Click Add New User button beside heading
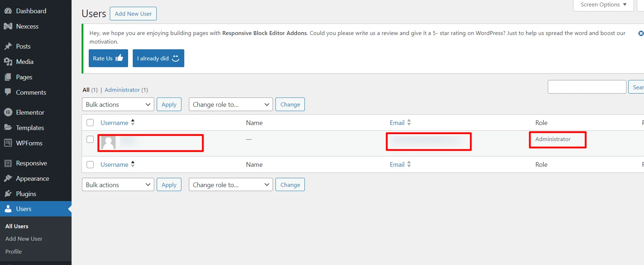 133,14
